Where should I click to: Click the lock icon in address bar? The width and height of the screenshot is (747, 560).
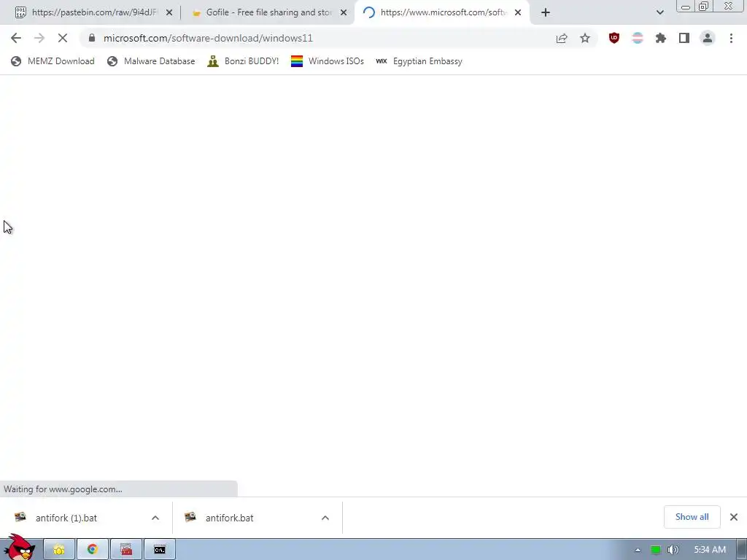91,38
